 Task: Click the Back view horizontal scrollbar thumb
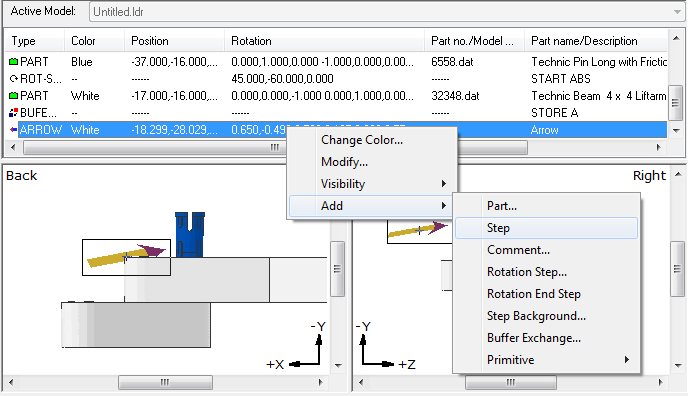pos(165,382)
